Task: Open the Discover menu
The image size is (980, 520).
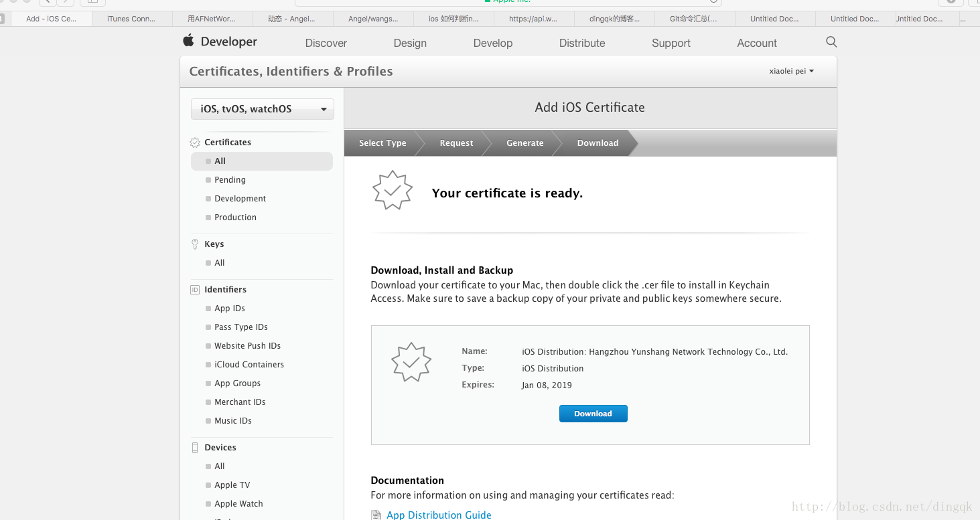Action: [326, 43]
